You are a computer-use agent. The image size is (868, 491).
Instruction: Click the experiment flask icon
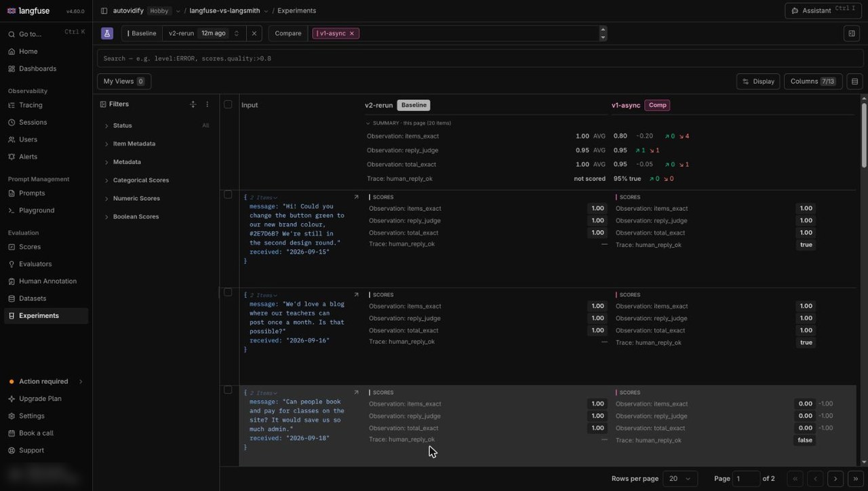(107, 33)
